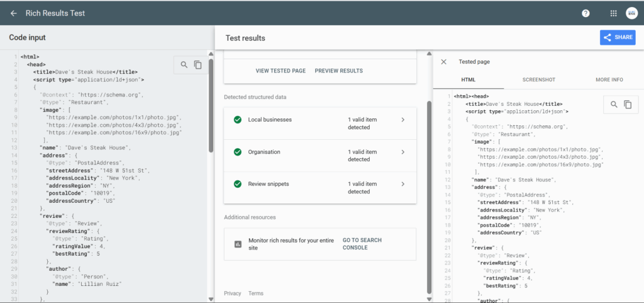Screen dimensions: 644x303
Task: Click the Review snippets green checkmark
Action: pos(237,184)
